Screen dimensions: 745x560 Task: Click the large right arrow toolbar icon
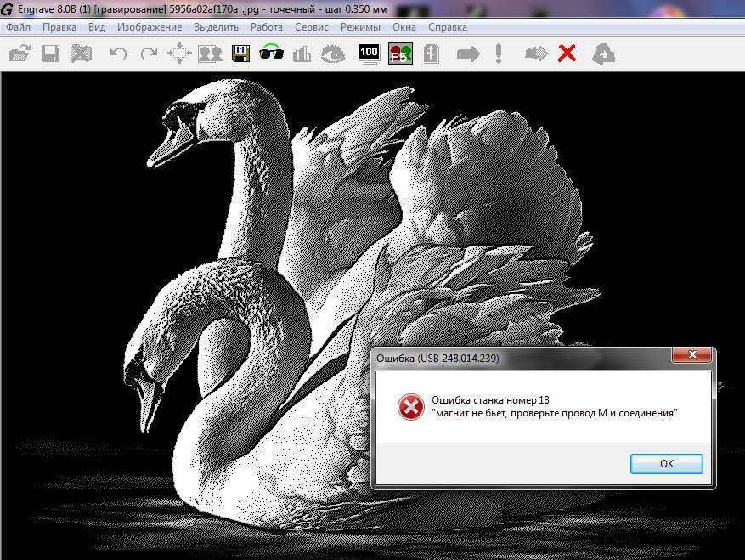tap(468, 54)
